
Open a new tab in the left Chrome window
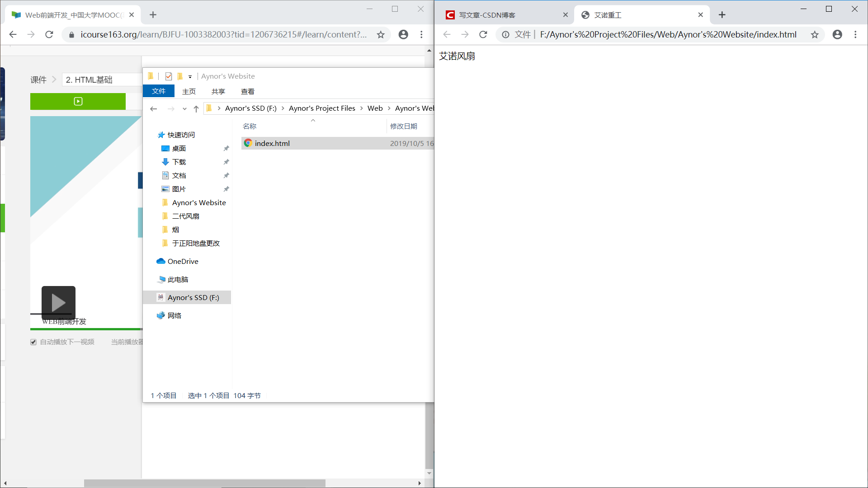pyautogui.click(x=153, y=15)
